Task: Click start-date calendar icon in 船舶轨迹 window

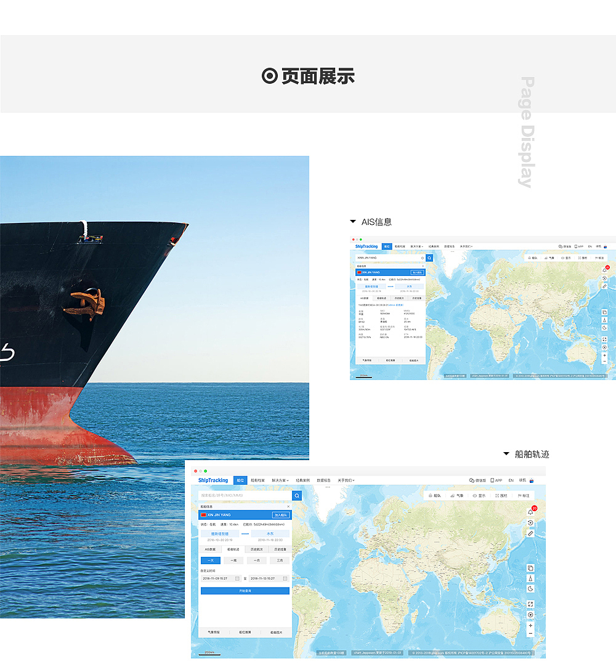Action: tap(237, 578)
